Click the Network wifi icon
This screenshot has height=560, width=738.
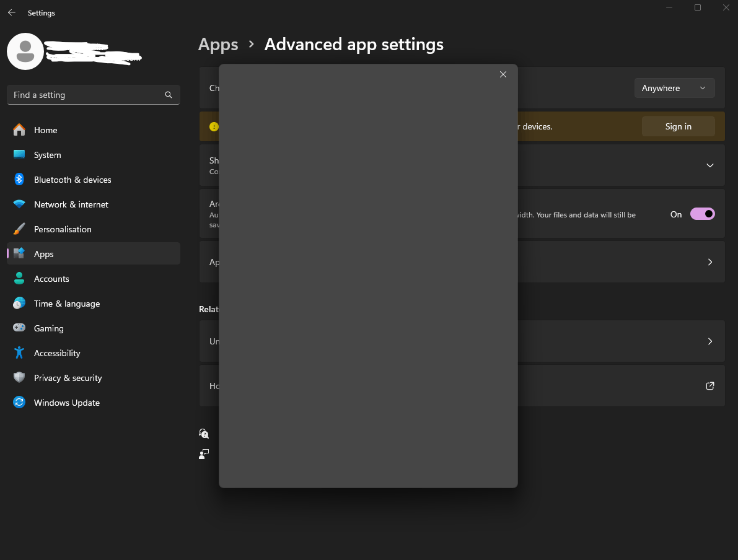pyautogui.click(x=19, y=204)
